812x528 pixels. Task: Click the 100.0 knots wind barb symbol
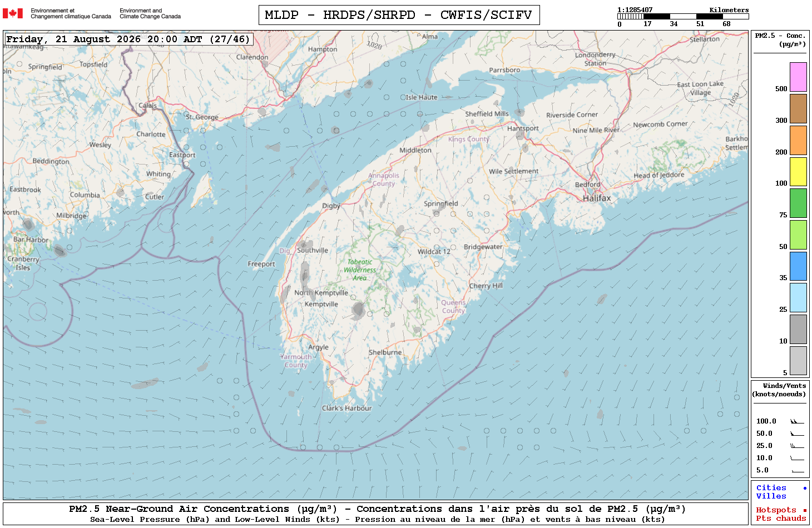point(797,421)
